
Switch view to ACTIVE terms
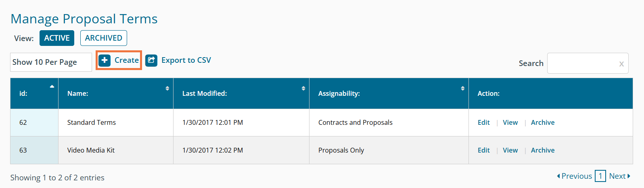click(57, 38)
